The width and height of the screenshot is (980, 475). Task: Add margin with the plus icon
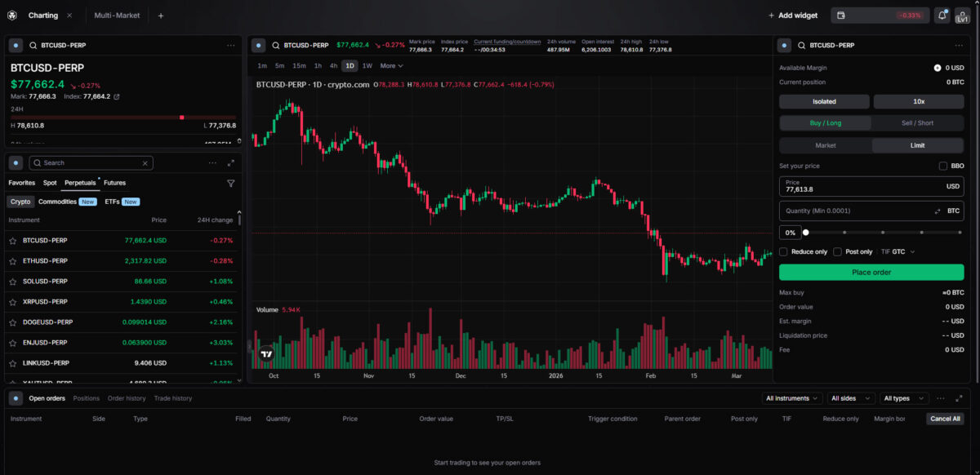click(938, 68)
